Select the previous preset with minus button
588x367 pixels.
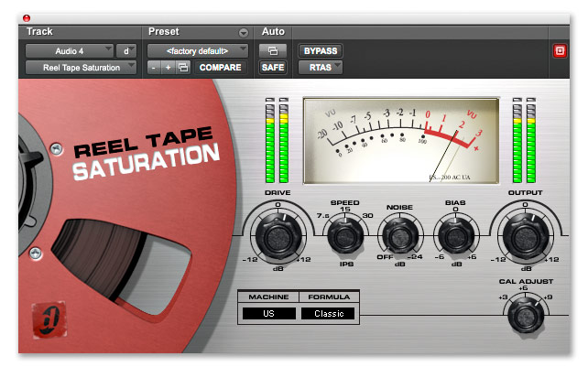(x=154, y=68)
